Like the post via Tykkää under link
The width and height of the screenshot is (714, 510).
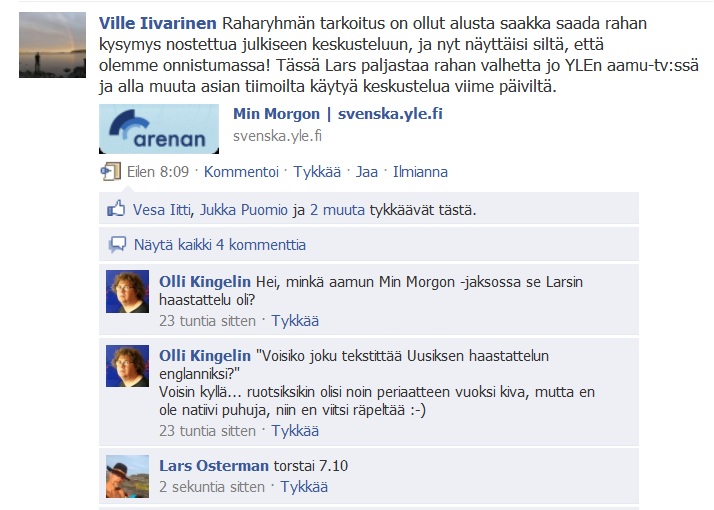[317, 172]
